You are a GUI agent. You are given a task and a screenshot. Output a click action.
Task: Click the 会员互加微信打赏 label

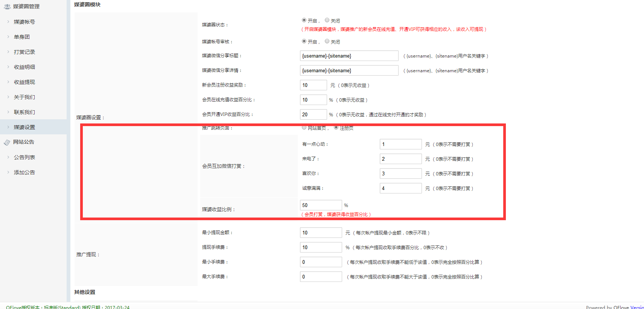click(224, 166)
